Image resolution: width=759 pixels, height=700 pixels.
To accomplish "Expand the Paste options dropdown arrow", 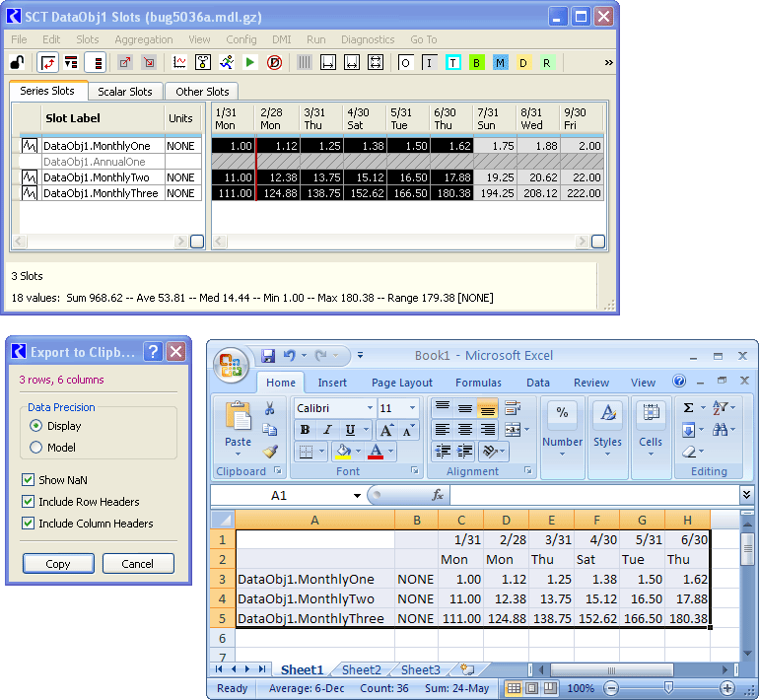I will point(238,455).
